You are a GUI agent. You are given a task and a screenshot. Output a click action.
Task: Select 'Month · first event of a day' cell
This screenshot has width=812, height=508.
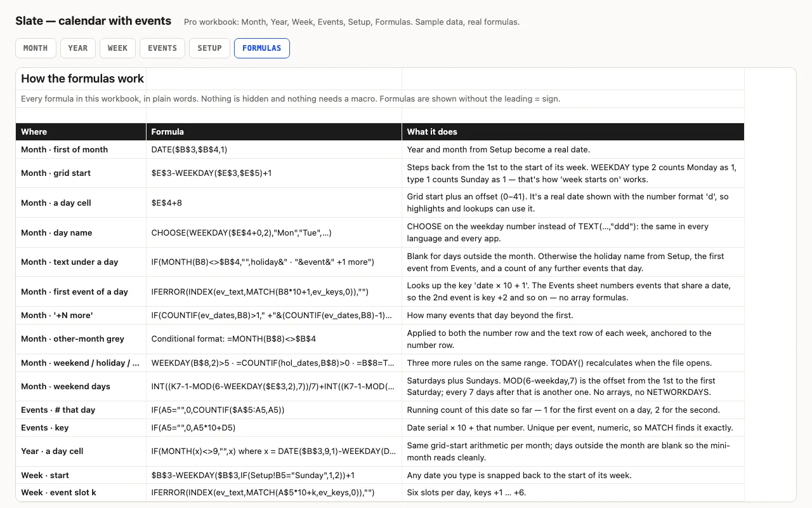[x=81, y=291]
